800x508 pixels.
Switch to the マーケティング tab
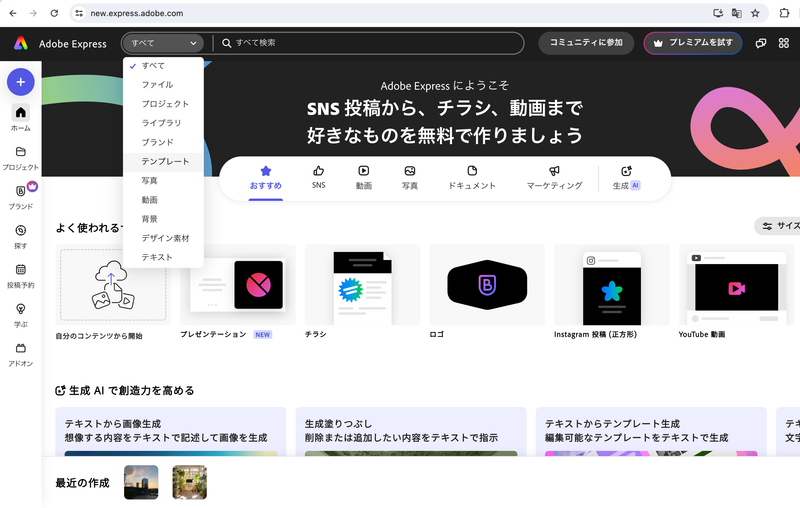pos(555,178)
